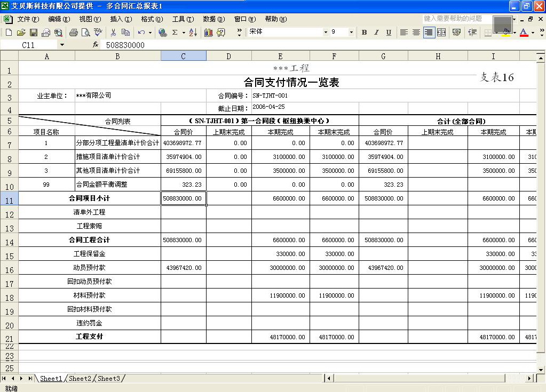Open the 格式 menu
This screenshot has height=392, width=546.
coord(152,19)
